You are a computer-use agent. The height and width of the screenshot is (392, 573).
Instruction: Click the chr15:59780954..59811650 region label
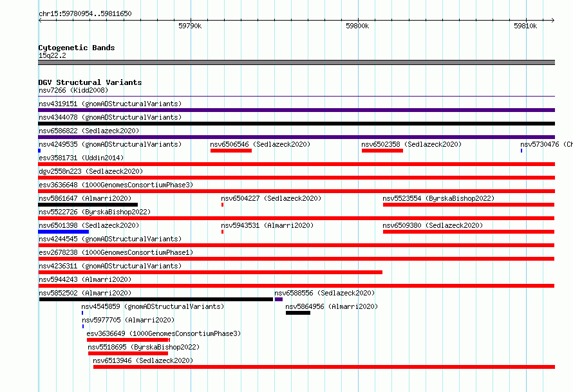click(85, 14)
